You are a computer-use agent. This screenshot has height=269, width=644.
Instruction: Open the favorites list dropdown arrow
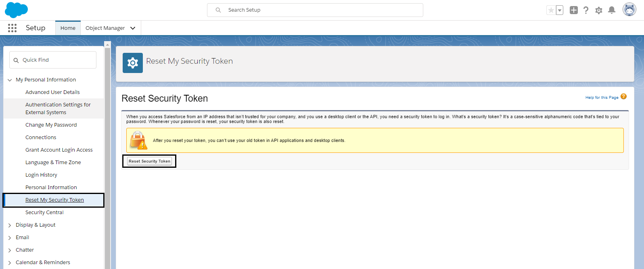[558, 10]
